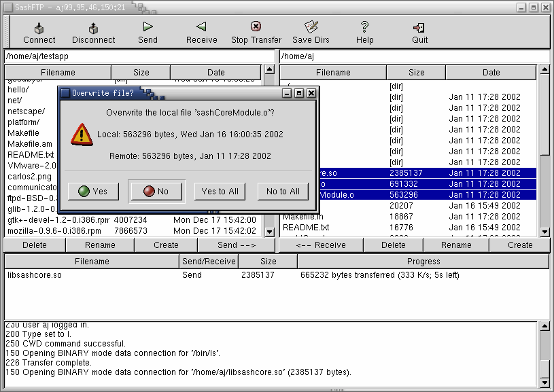This screenshot has width=554, height=392.
Task: Click Rename under the local file list
Action: (100, 245)
